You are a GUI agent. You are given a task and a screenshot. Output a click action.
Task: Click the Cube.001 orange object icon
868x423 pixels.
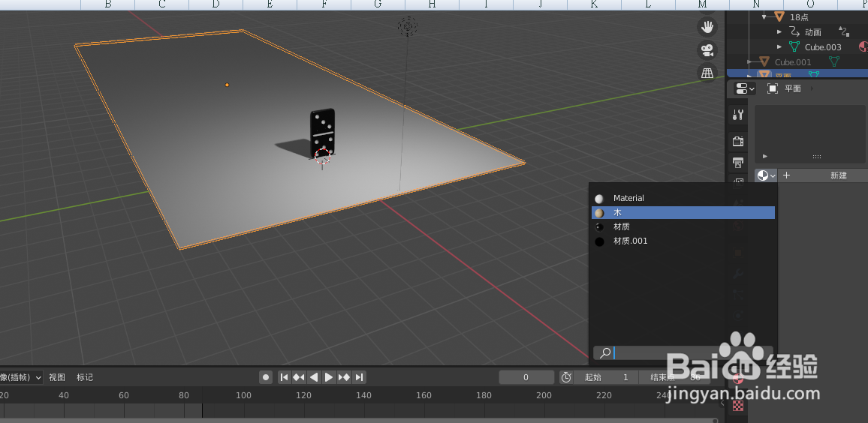click(x=764, y=62)
